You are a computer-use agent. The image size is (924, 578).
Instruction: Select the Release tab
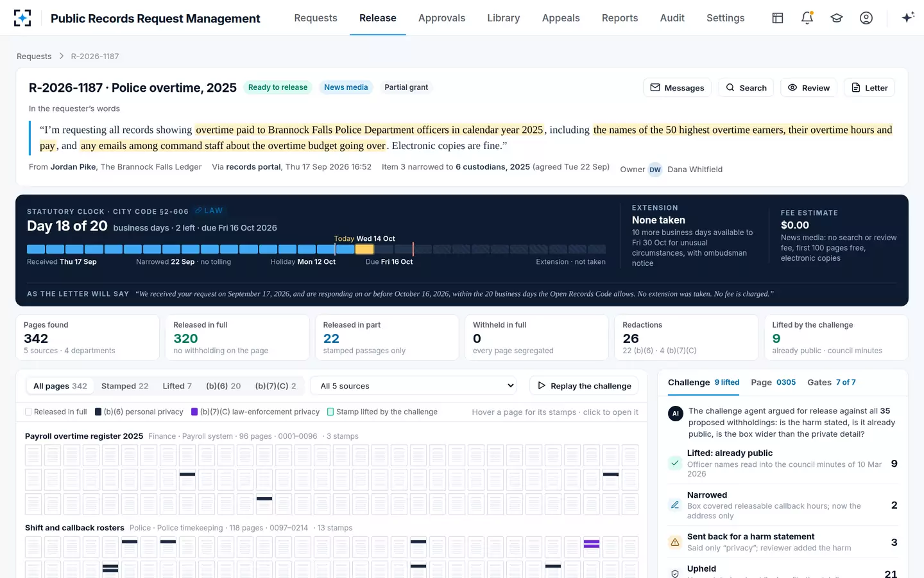point(378,18)
